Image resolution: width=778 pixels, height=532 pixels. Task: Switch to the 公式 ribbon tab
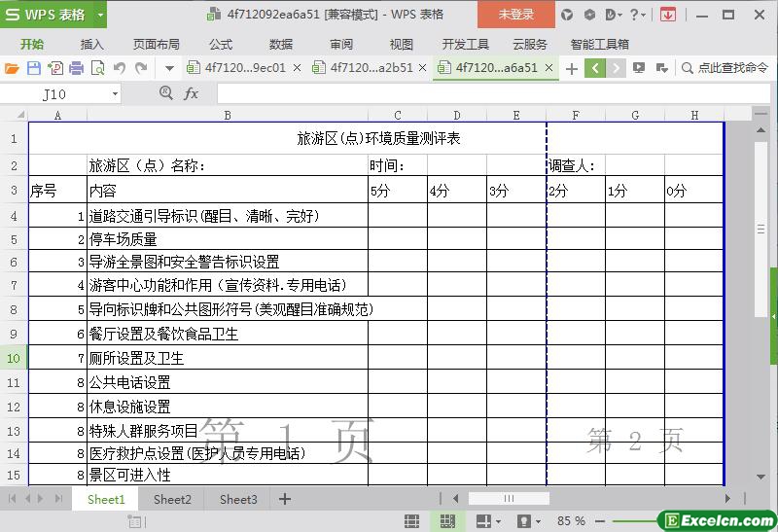point(221,44)
